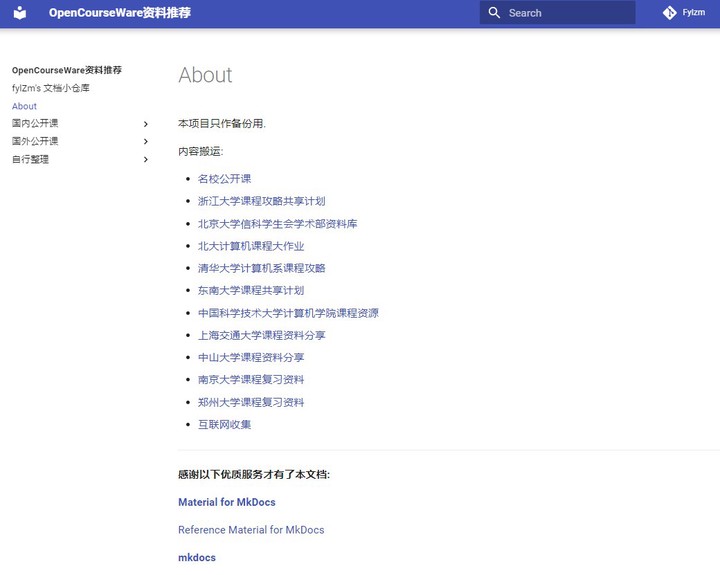Image resolution: width=720 pixels, height=575 pixels.
Task: Open 中国科学技术大学计算机学院课程资源 link
Action: (288, 313)
